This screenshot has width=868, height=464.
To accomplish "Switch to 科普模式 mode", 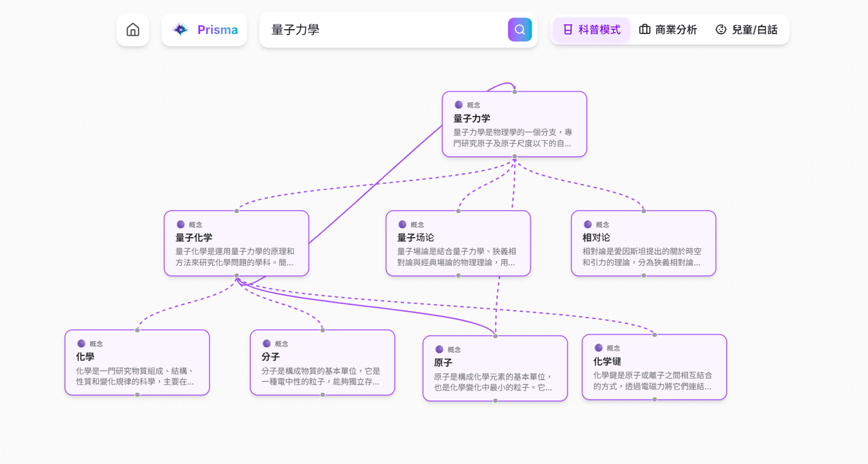I will tap(591, 30).
